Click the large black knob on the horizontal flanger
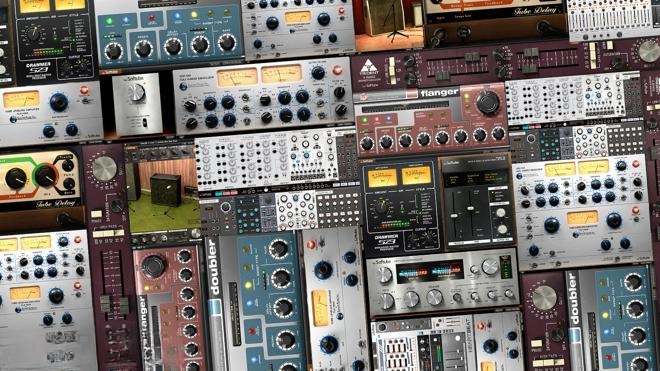Image resolution: width=660 pixels, height=371 pixels. (488, 102)
